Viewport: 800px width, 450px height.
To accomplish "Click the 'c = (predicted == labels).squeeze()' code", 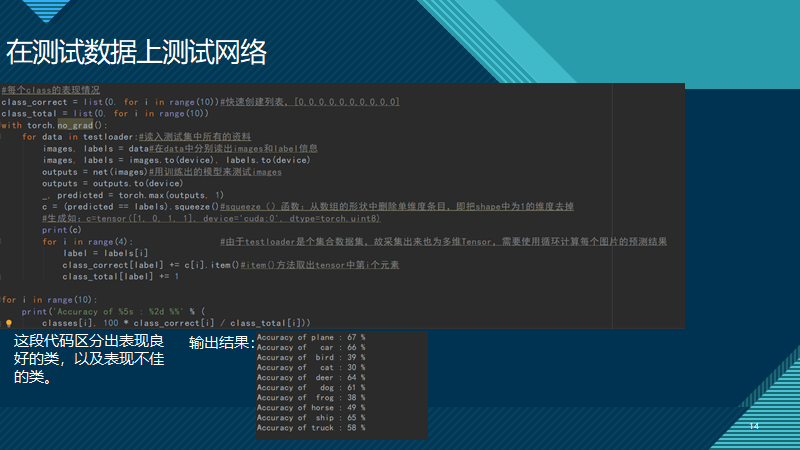I will (x=131, y=207).
